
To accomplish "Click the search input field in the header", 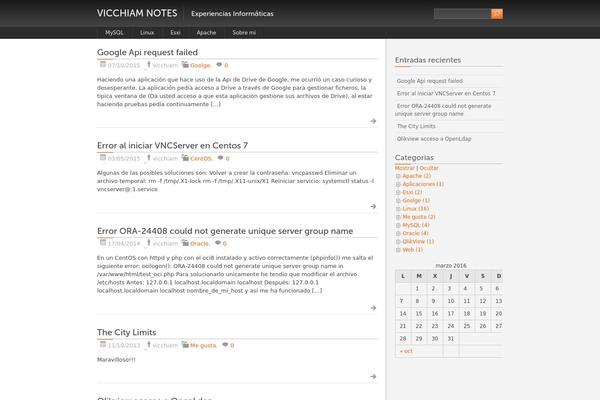I will click(x=462, y=14).
